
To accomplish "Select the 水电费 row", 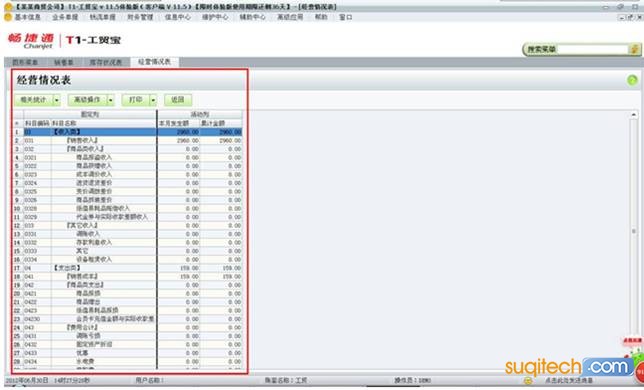I will point(128,362).
